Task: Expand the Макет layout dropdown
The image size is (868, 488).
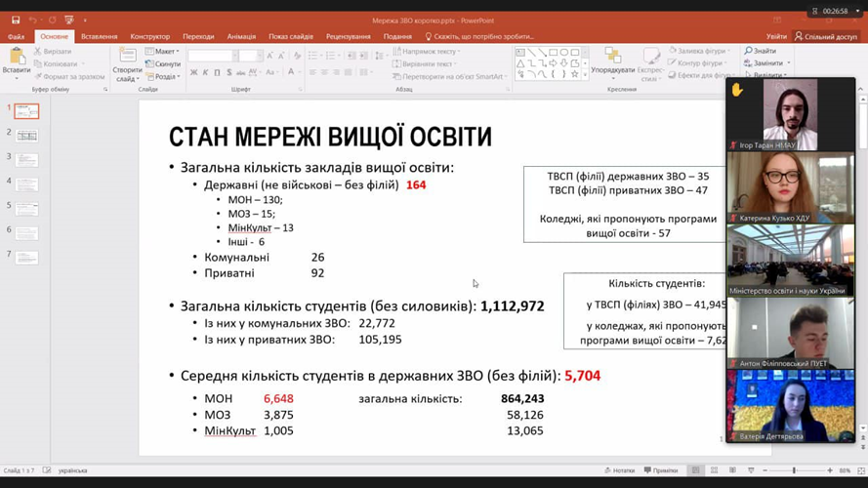Action: 162,51
